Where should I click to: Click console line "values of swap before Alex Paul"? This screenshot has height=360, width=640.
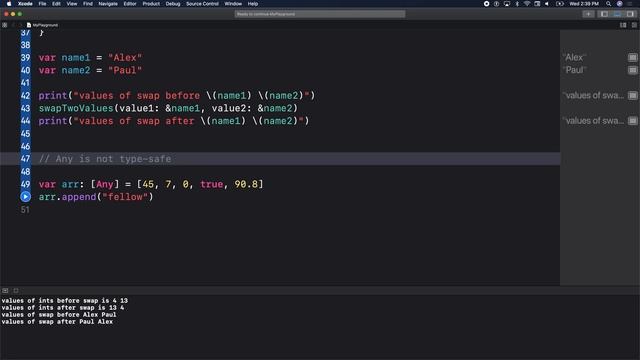point(59,315)
